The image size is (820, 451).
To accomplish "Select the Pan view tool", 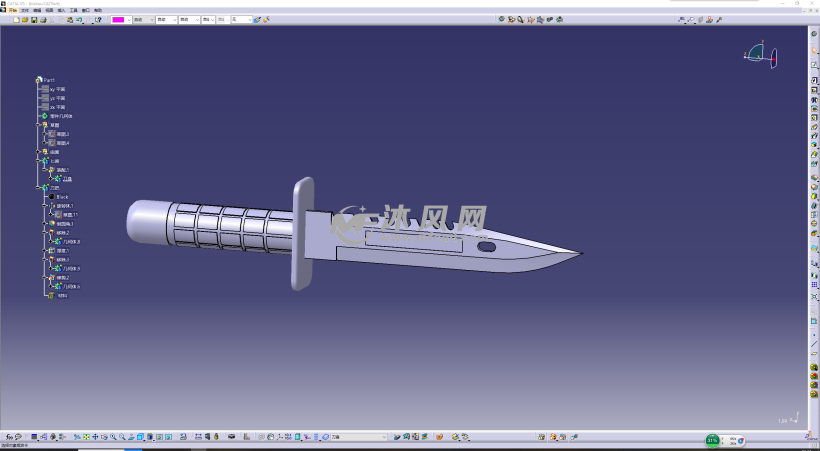I will click(96, 437).
